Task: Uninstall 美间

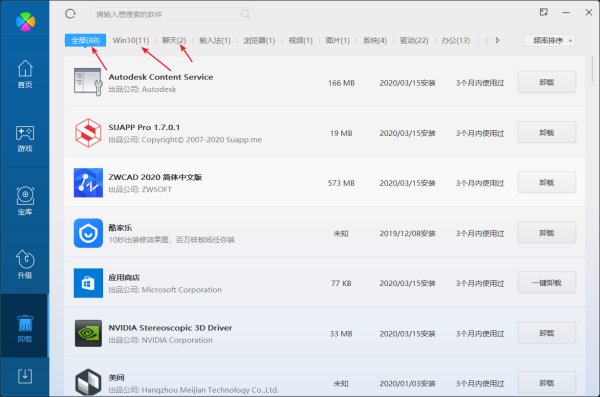Action: coord(546,382)
